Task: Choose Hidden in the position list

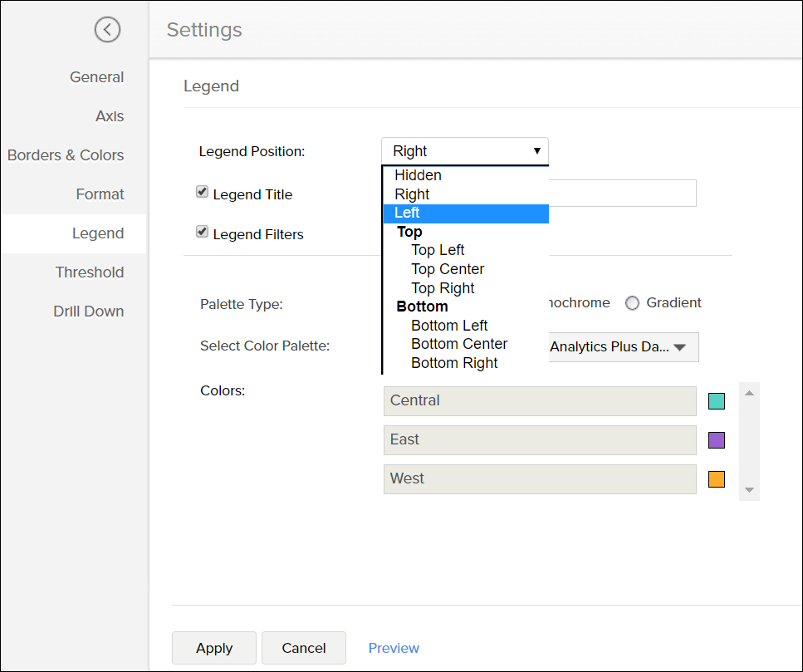Action: pos(418,175)
